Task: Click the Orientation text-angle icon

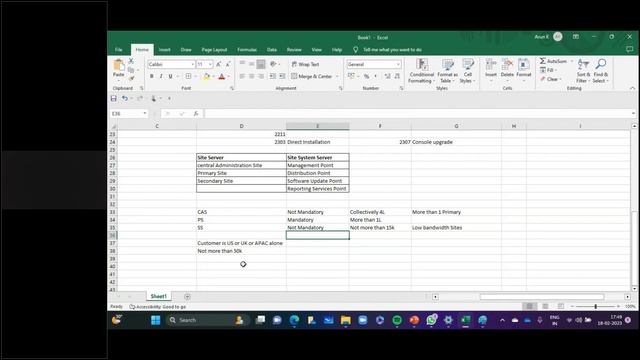Action: 273,64
